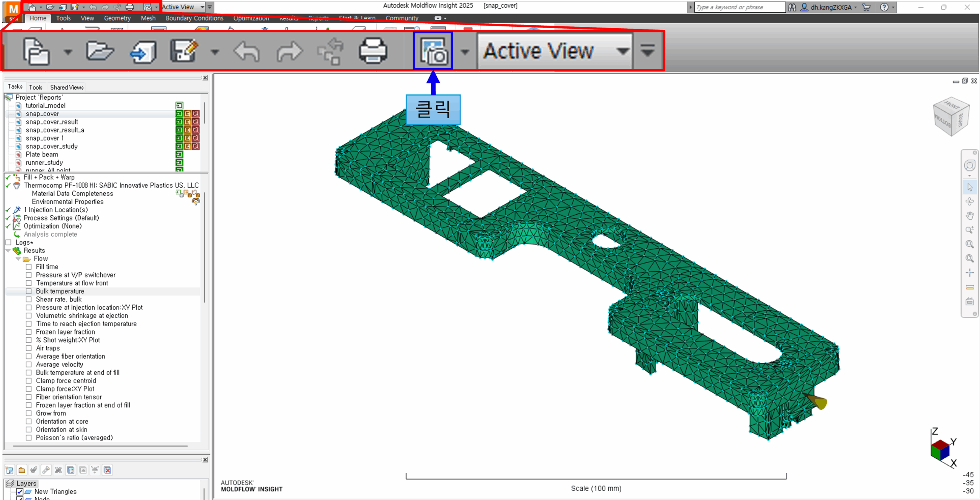Screen dimensions: 980x500
Task: Check the Pressure at V/P switchover box
Action: tap(29, 275)
